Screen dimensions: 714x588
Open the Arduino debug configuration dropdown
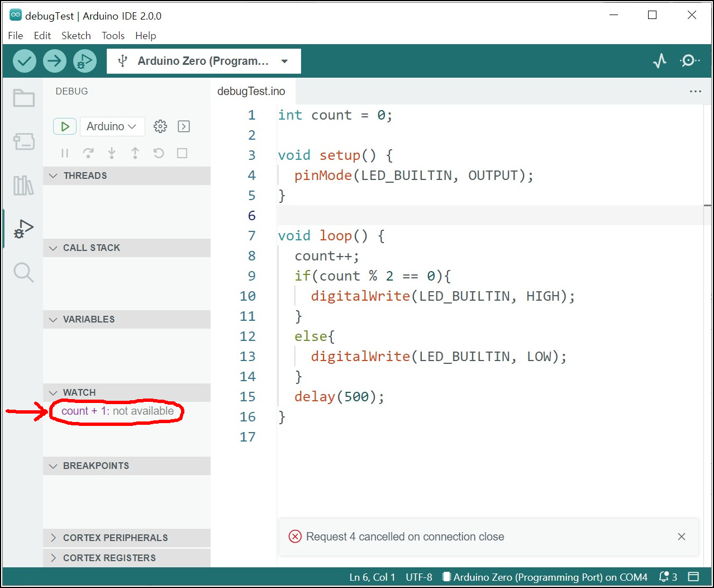click(112, 126)
